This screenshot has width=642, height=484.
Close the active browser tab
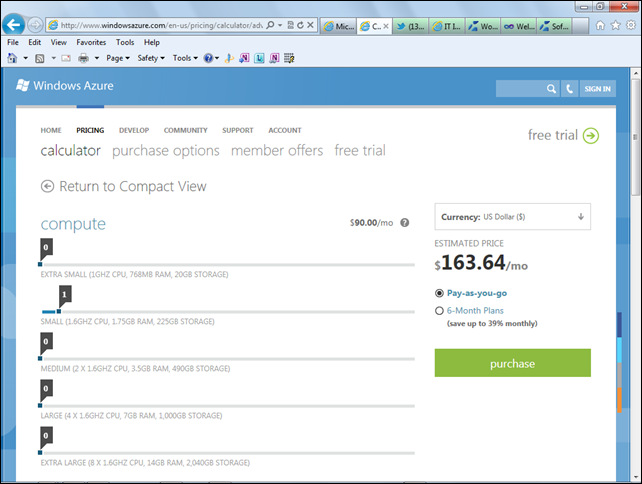pyautogui.click(x=386, y=26)
